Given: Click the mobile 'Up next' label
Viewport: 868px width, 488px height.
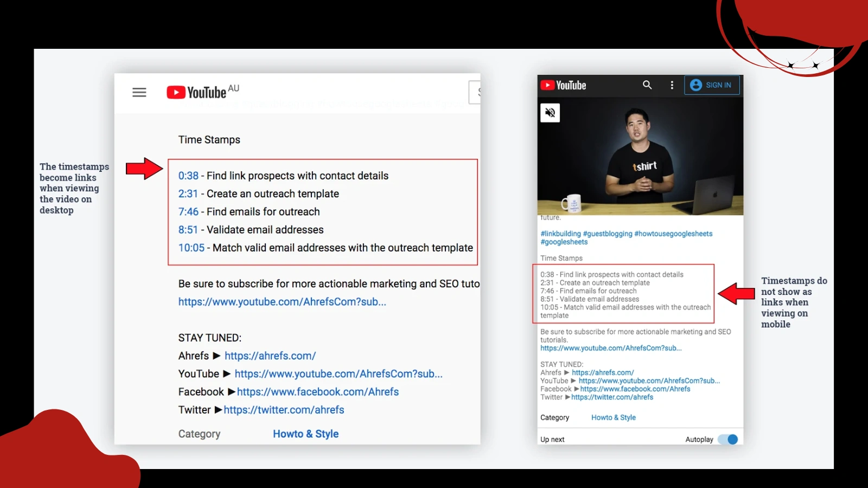Looking at the screenshot, I should tap(552, 439).
